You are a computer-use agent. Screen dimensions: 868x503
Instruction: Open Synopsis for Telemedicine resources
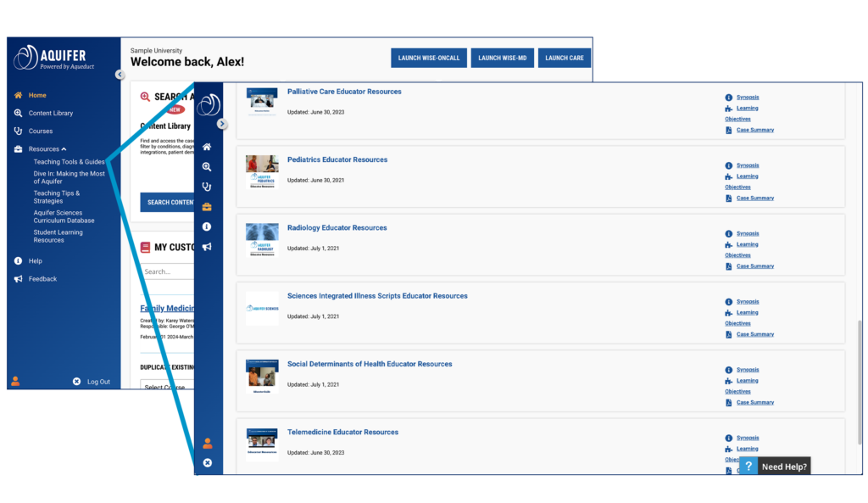point(748,439)
